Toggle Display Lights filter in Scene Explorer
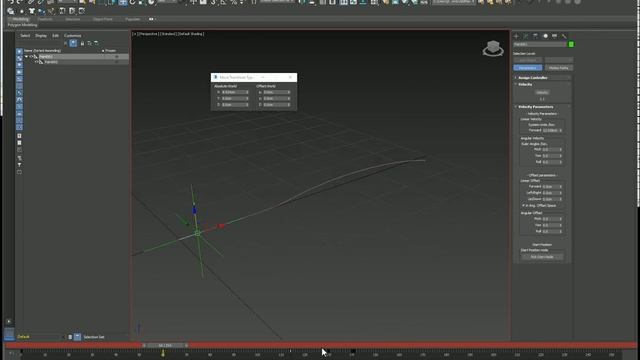The image size is (640, 360). (19, 65)
